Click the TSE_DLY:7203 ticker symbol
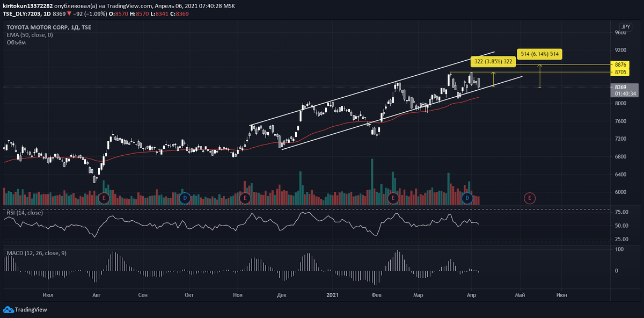This screenshot has width=644, height=318. coord(21,13)
